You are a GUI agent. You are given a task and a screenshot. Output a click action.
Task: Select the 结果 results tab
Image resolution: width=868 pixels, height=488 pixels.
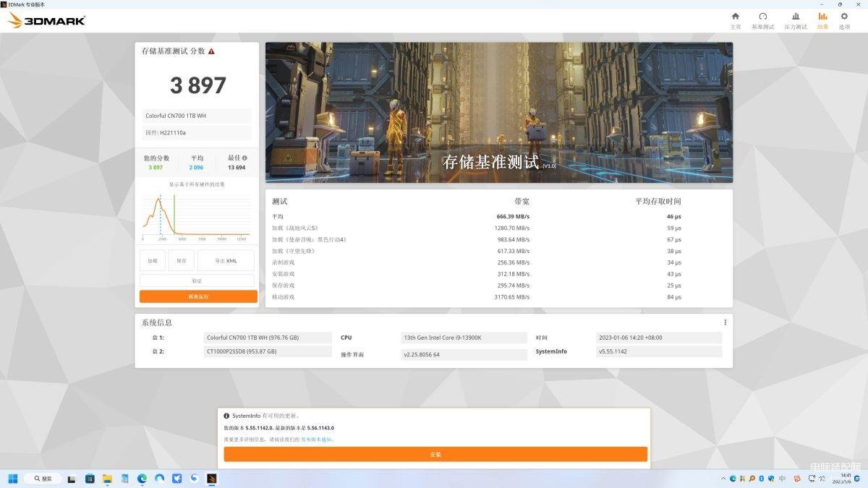(822, 20)
